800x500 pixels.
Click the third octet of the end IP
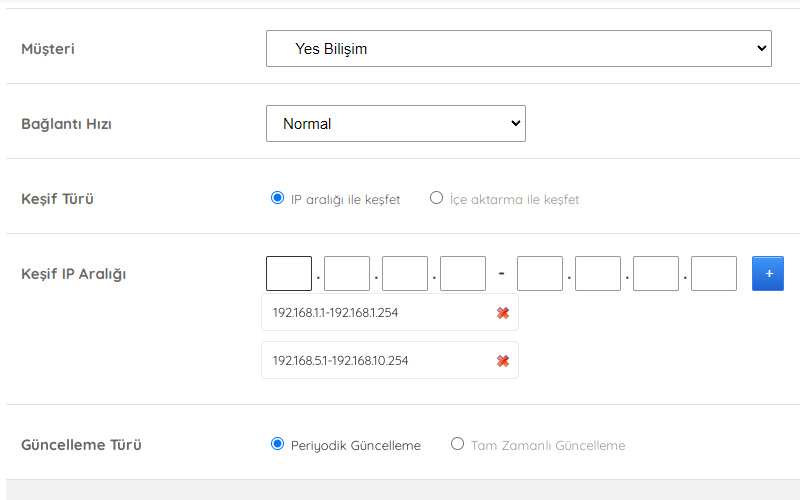tap(656, 273)
